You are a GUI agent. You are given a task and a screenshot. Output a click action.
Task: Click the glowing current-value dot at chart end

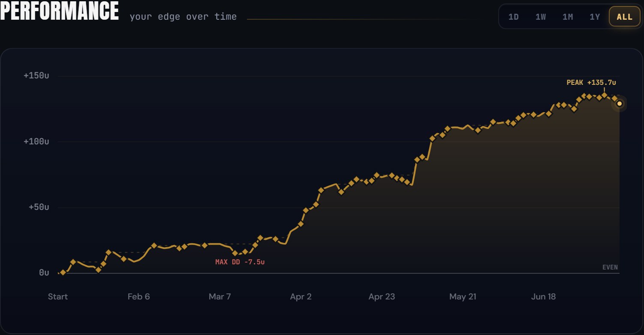tap(619, 103)
